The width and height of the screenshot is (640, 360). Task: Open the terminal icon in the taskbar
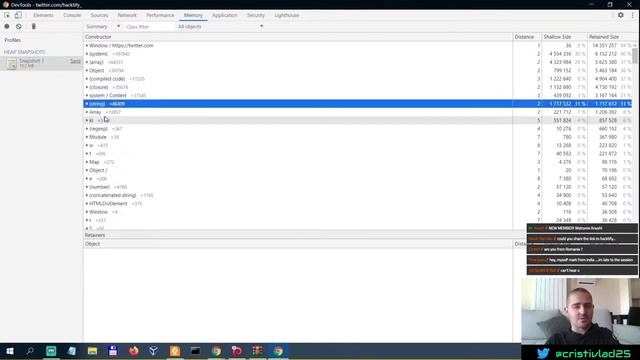(195, 351)
